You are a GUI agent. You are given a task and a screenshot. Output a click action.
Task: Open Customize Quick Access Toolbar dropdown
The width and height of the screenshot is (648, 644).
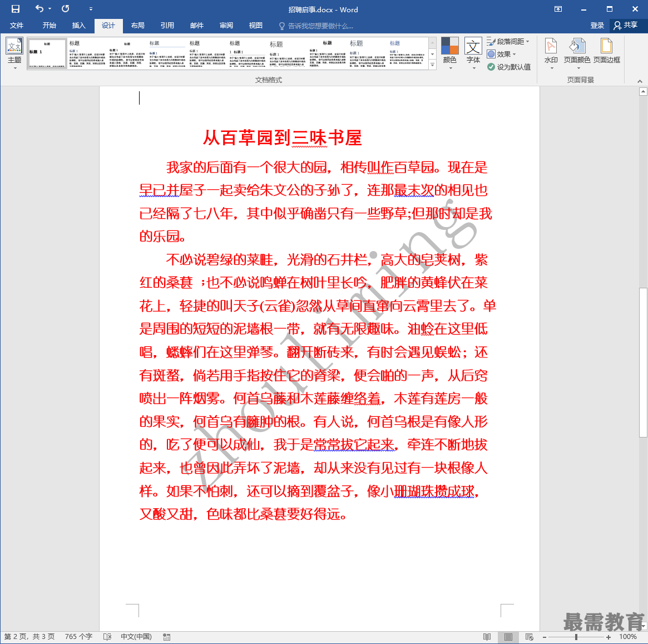91,9
